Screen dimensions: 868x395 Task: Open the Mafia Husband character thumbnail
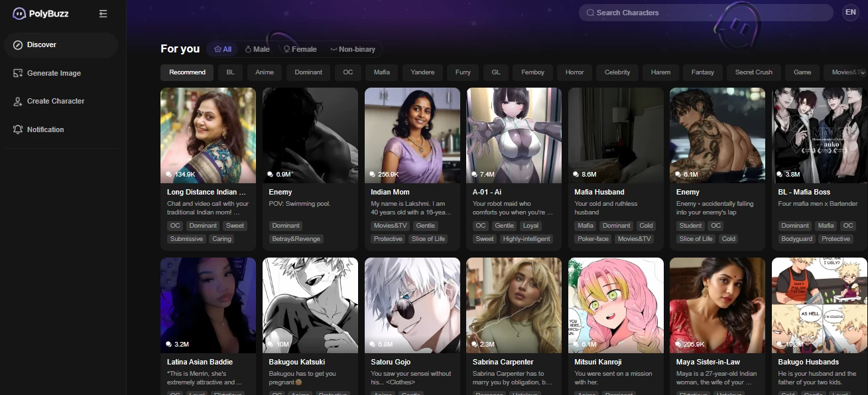tap(616, 135)
